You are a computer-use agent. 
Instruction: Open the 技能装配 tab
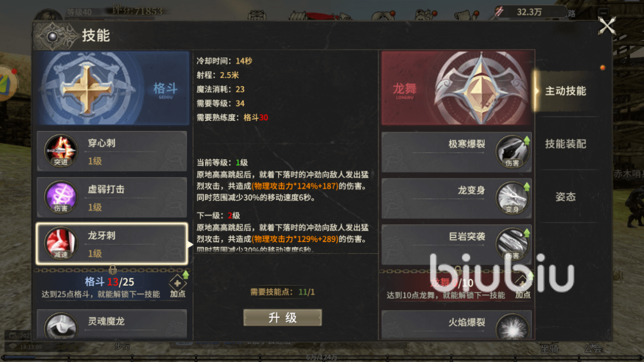[x=566, y=144]
